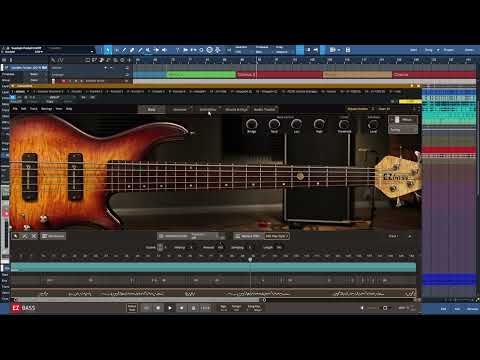Select the Paint tool in the top toolbar
Image resolution: width=480 pixels, height=360 pixels.
[x=140, y=50]
